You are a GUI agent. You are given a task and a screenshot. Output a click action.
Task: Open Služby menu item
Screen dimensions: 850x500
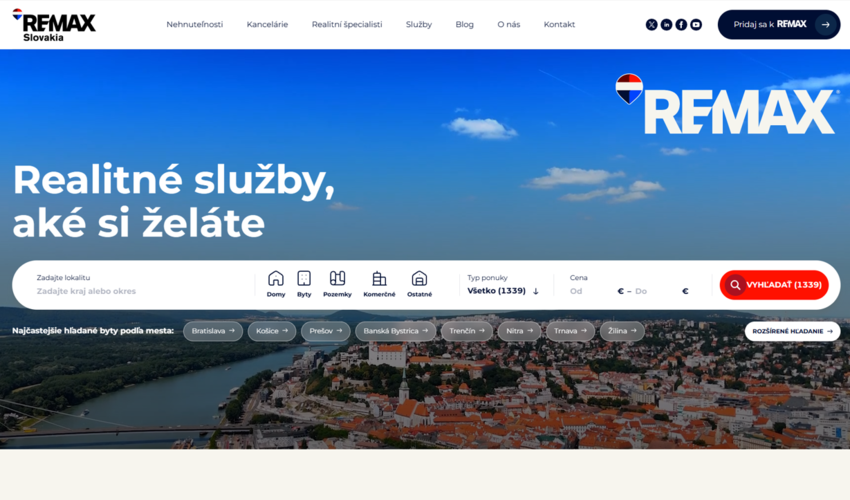pos(418,24)
